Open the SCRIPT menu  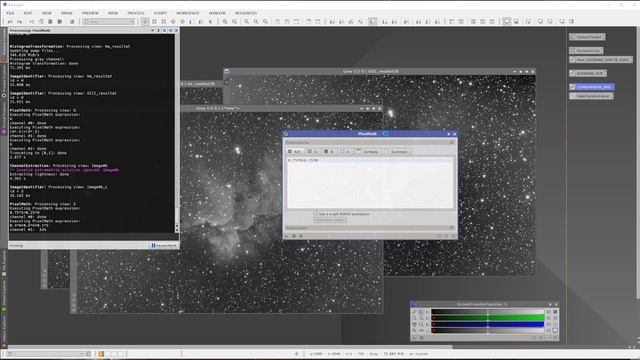(x=160, y=13)
